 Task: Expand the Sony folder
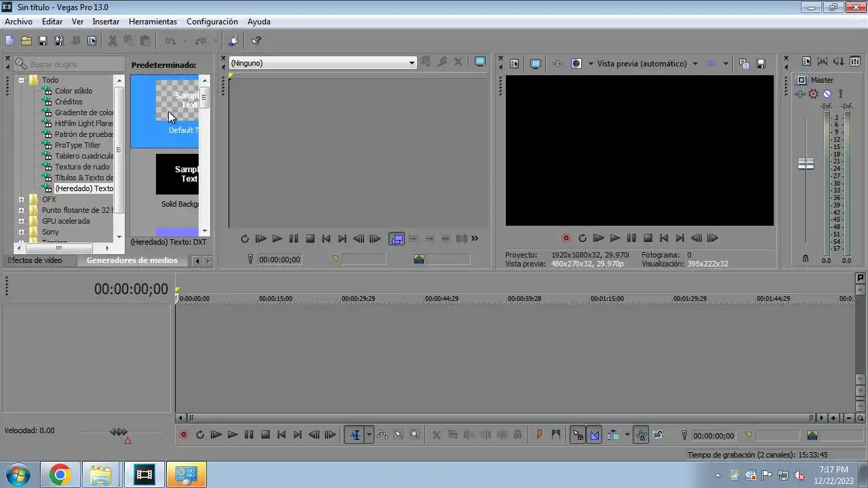point(21,232)
